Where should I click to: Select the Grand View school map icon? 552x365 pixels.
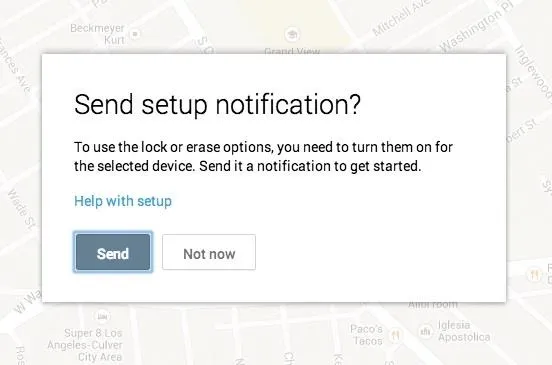(x=292, y=34)
